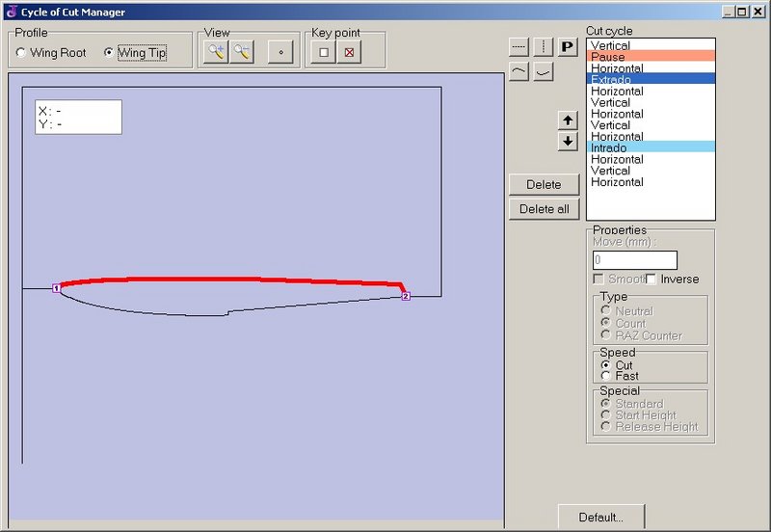Select the Wing Root profile option

coord(21,53)
